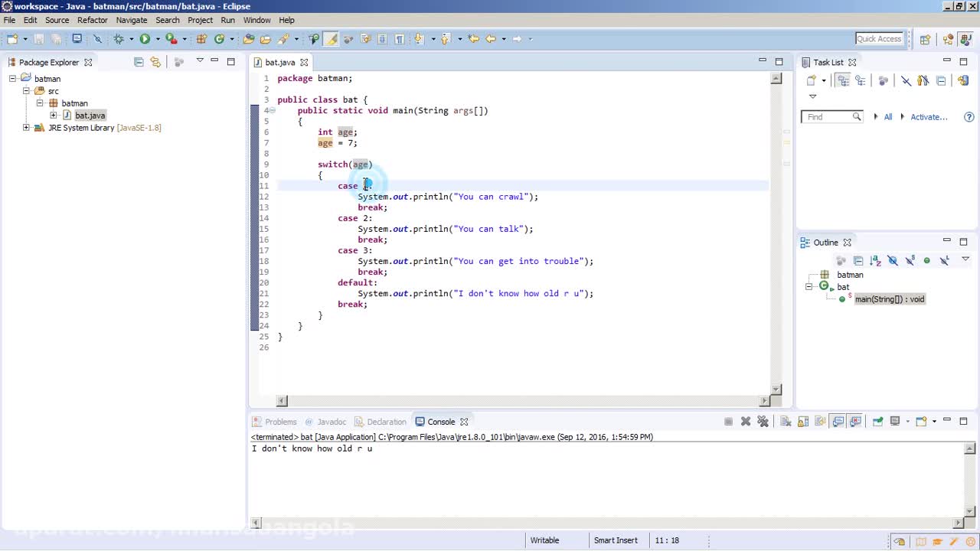Toggle Hide Fields in Outline
The width and height of the screenshot is (980, 551).
(x=893, y=261)
